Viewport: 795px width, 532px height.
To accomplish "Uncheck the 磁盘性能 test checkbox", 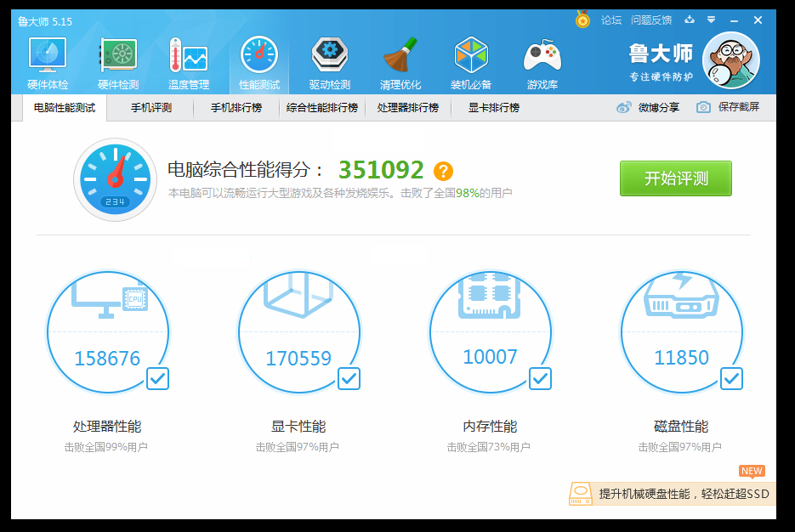I will click(x=731, y=378).
